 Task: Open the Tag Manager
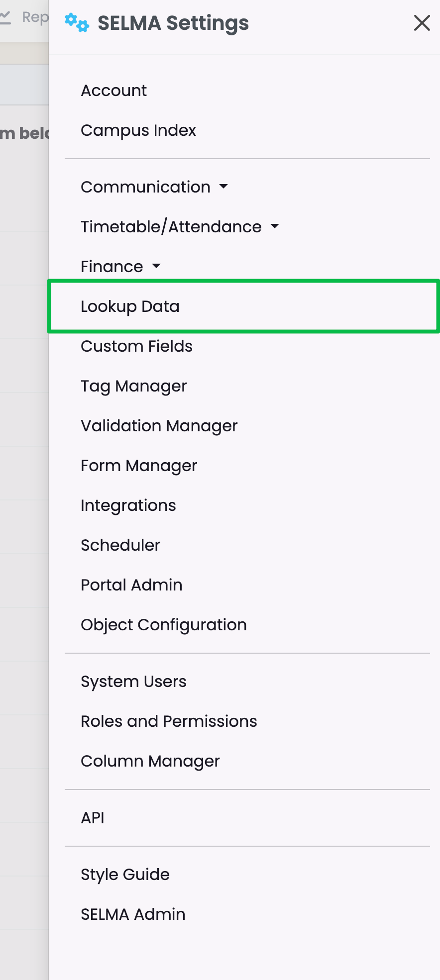(x=133, y=386)
